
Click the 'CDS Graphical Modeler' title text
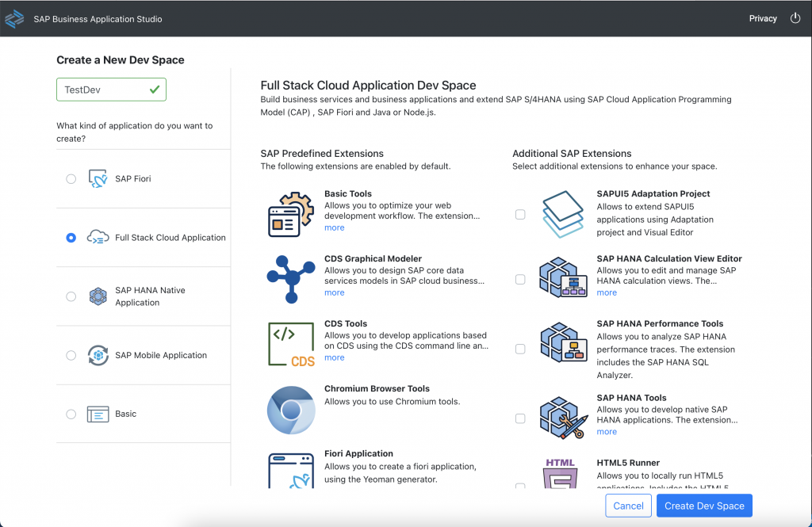[x=373, y=259]
